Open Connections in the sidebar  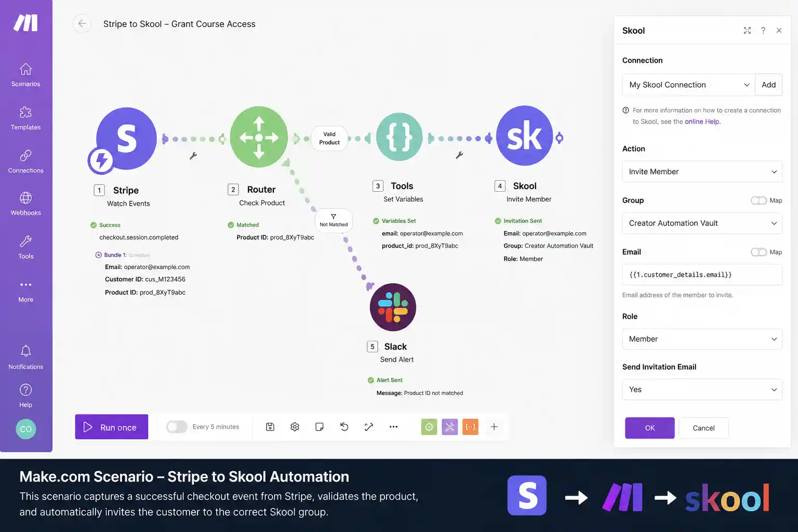[25, 162]
